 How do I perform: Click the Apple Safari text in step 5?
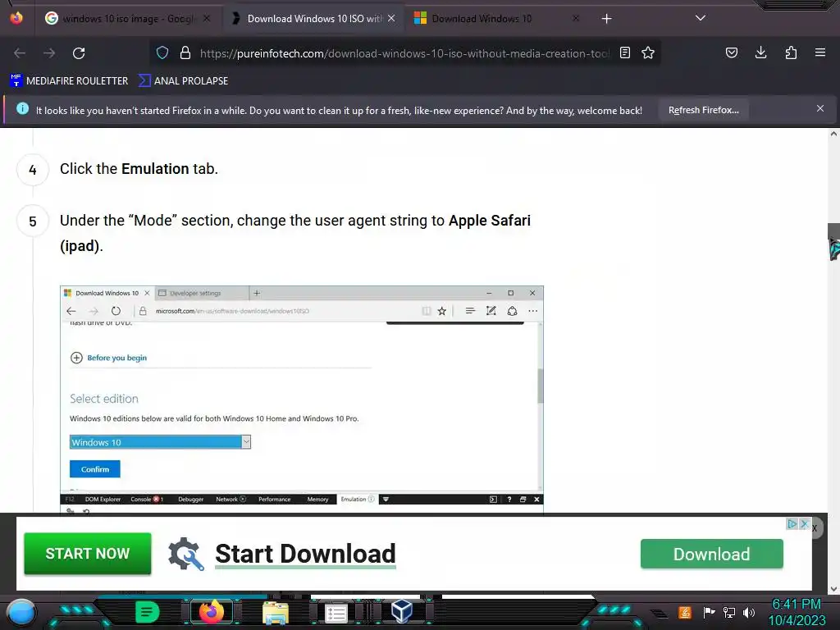[489, 221]
